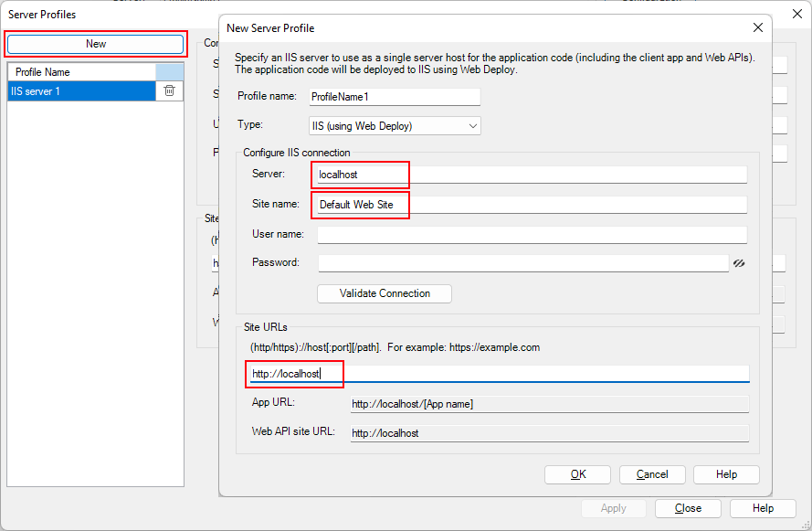Focus the Password input field
This screenshot has height=531, width=812.
(x=522, y=263)
